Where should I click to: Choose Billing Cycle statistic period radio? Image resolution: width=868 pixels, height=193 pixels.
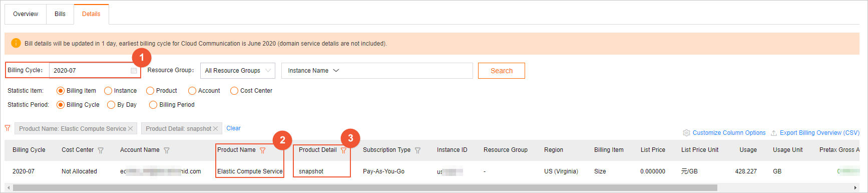(61, 105)
